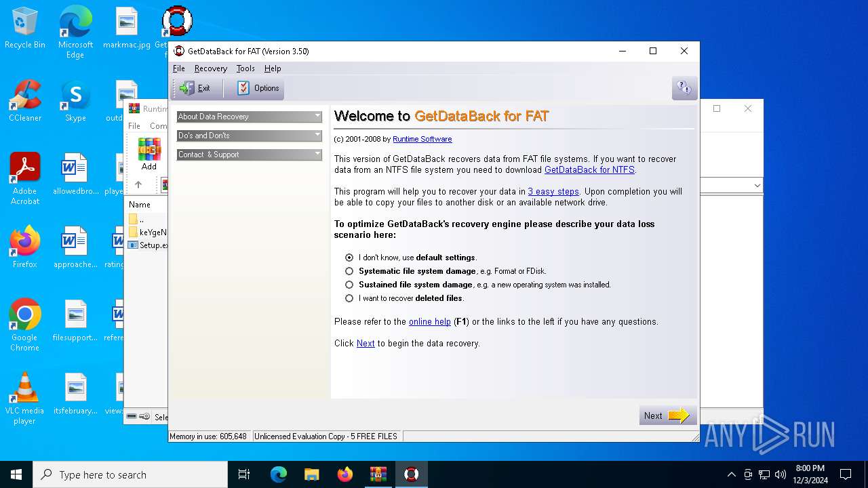This screenshot has width=868, height=488.
Task: Close the background window
Action: 748,108
